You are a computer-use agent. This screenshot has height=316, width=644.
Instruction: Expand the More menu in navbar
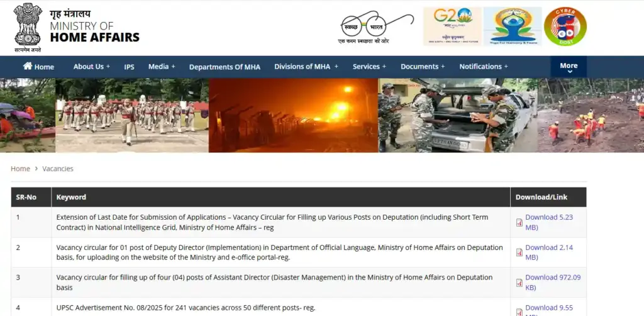pyautogui.click(x=569, y=67)
